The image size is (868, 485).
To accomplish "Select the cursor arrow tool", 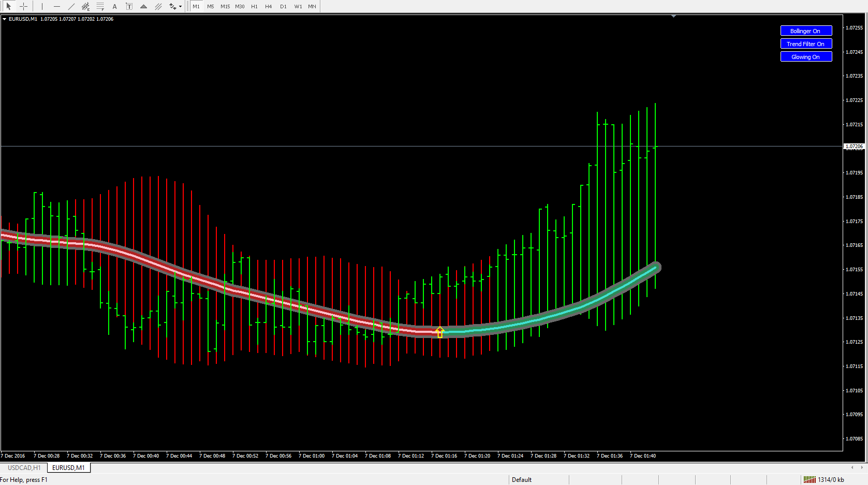I will tap(9, 6).
